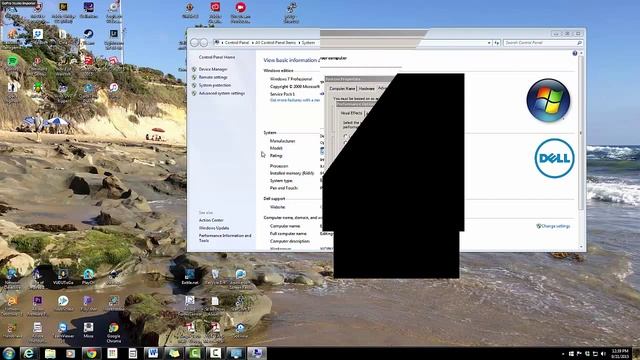Viewport: 640px width, 360px height.
Task: Switch to the Hardware tab
Action: click(366, 89)
